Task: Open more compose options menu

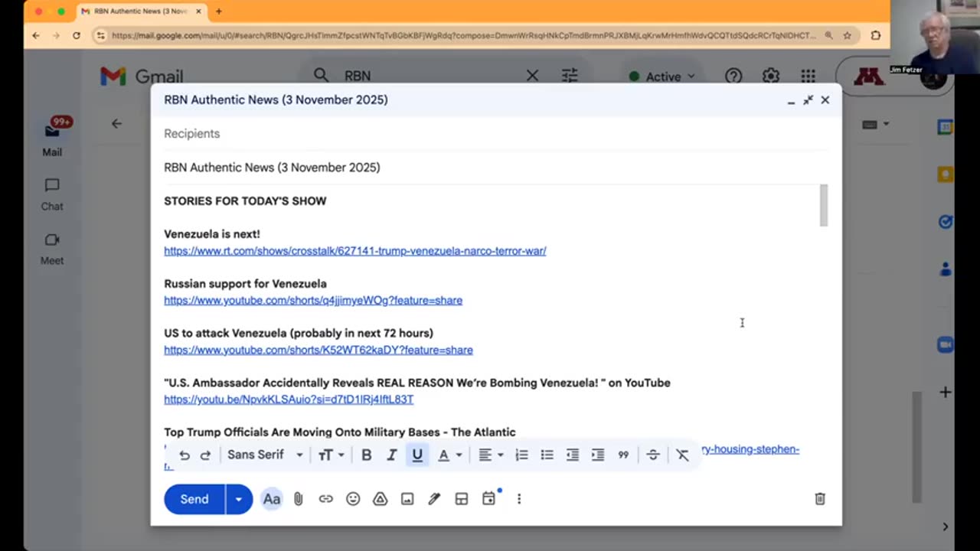Action: [519, 499]
